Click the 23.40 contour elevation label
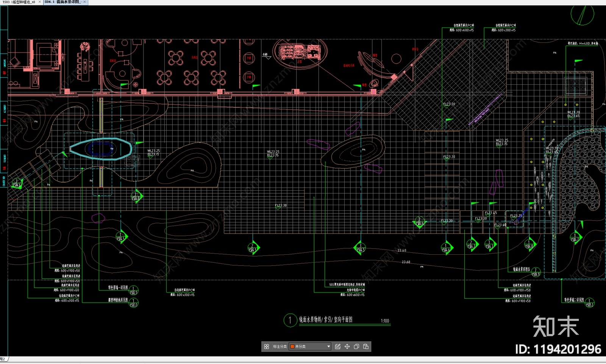The width and height of the screenshot is (606, 364). coord(402,250)
